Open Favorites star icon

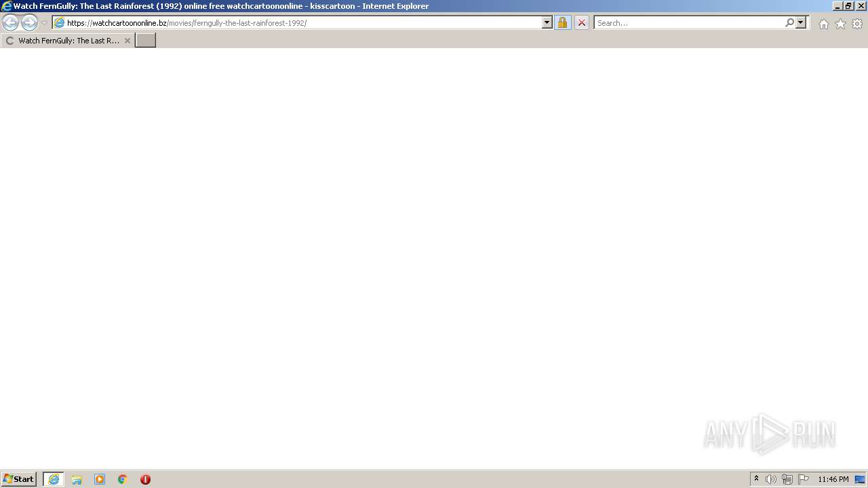840,24
